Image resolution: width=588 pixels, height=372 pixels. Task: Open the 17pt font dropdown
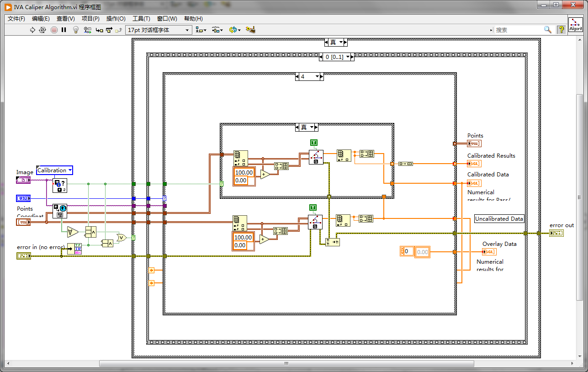pos(158,30)
